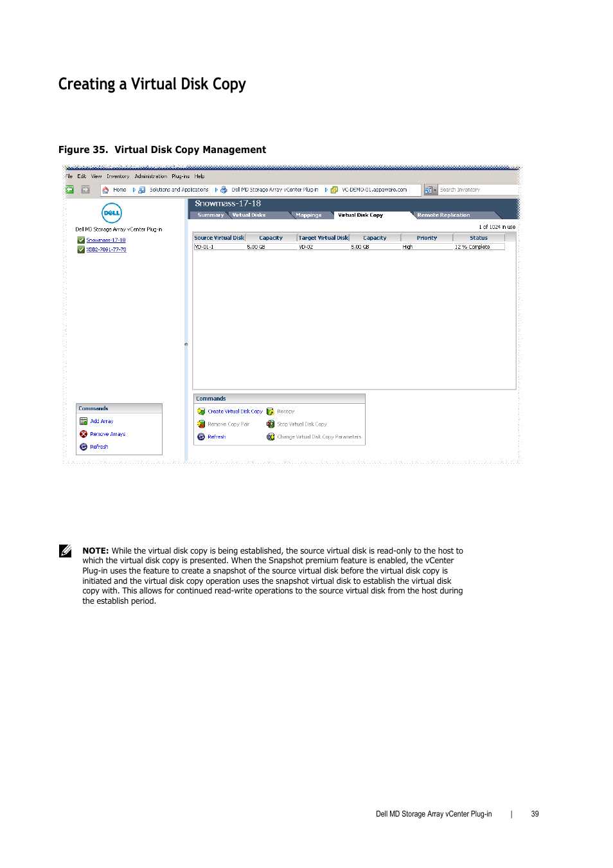Open the Plug-ins menu

click(181, 176)
